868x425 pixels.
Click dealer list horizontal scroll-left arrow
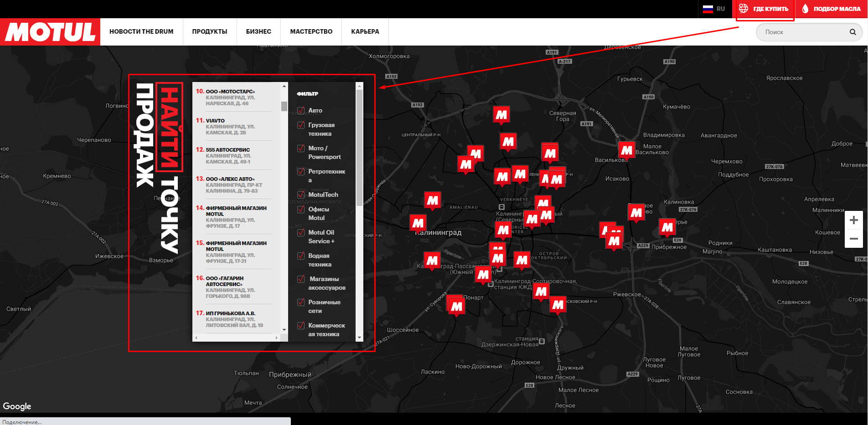point(196,338)
